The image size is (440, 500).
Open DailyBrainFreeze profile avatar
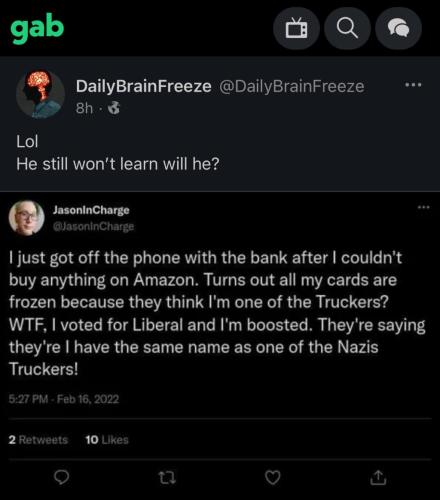coord(40,94)
